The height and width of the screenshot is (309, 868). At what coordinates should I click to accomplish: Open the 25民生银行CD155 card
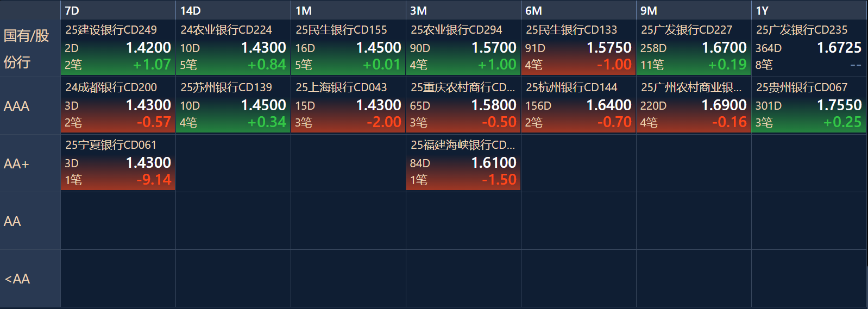pyautogui.click(x=348, y=48)
